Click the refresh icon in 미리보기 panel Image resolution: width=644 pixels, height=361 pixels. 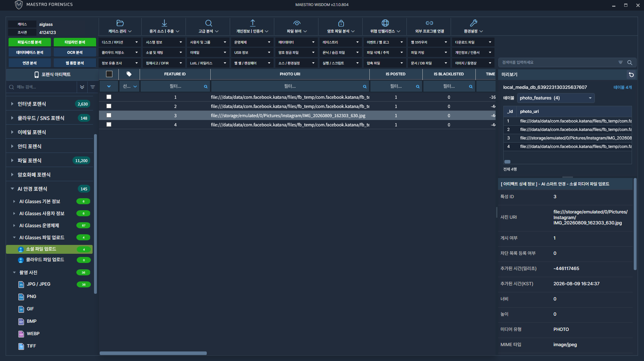click(631, 75)
